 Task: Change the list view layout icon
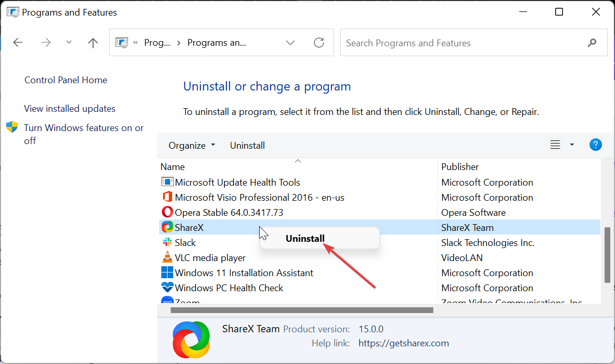555,145
